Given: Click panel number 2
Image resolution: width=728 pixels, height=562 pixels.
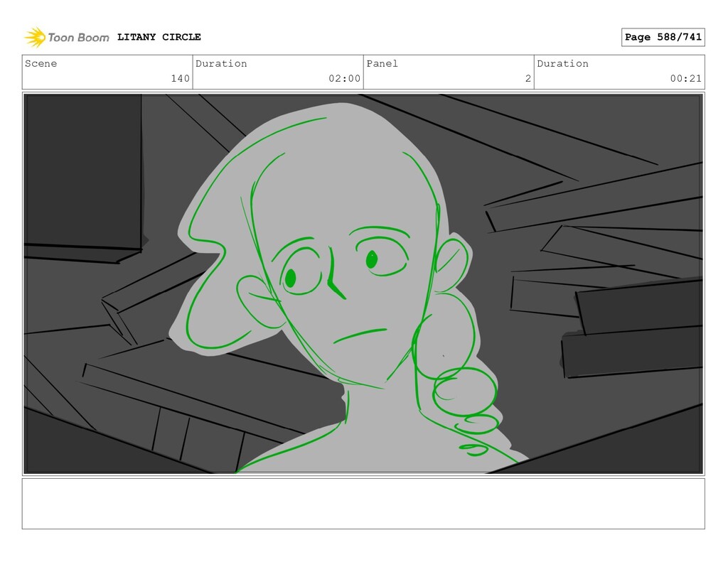Looking at the screenshot, I should pos(528,78).
